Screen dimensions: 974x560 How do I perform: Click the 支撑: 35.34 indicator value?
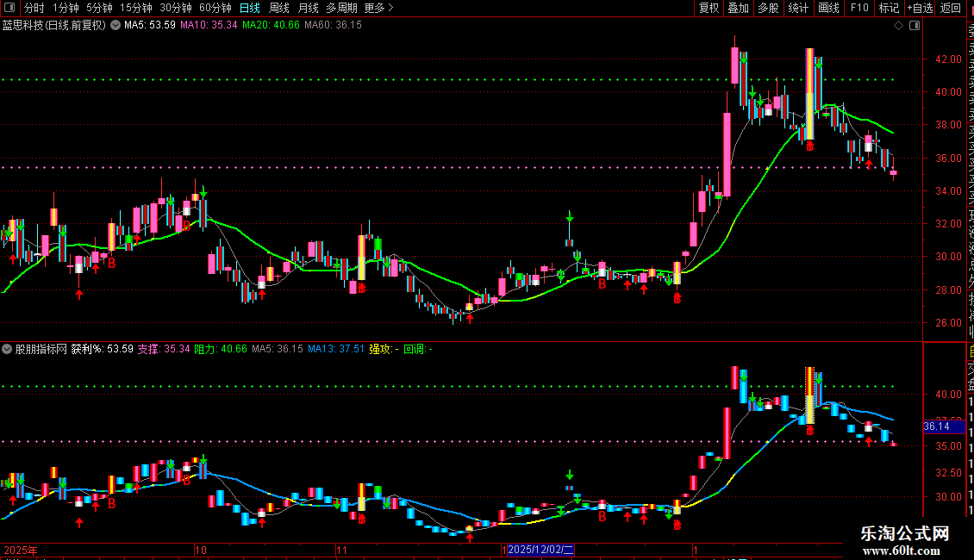[164, 349]
